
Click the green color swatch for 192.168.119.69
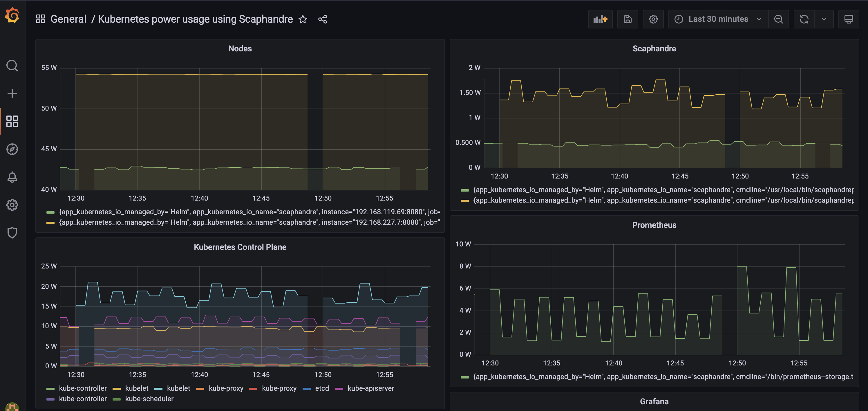[x=50, y=212]
